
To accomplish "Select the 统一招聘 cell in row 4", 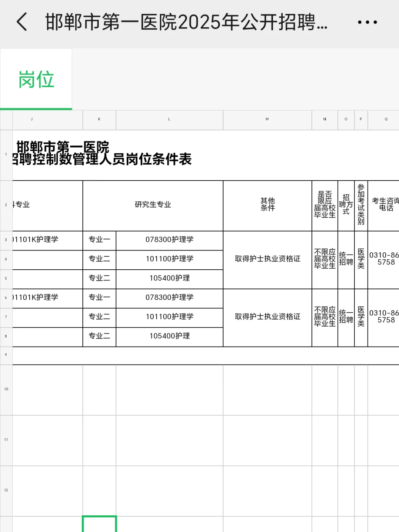I will tap(346, 259).
